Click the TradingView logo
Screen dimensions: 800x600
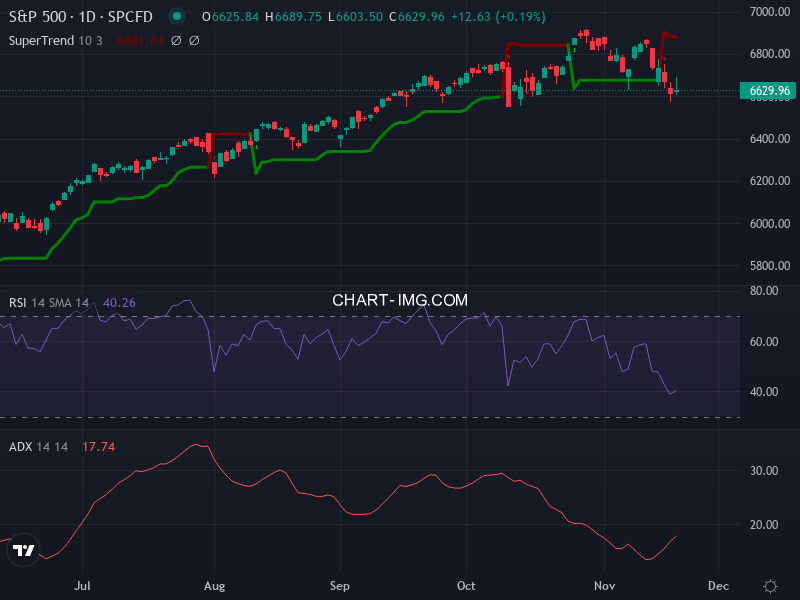click(x=22, y=550)
